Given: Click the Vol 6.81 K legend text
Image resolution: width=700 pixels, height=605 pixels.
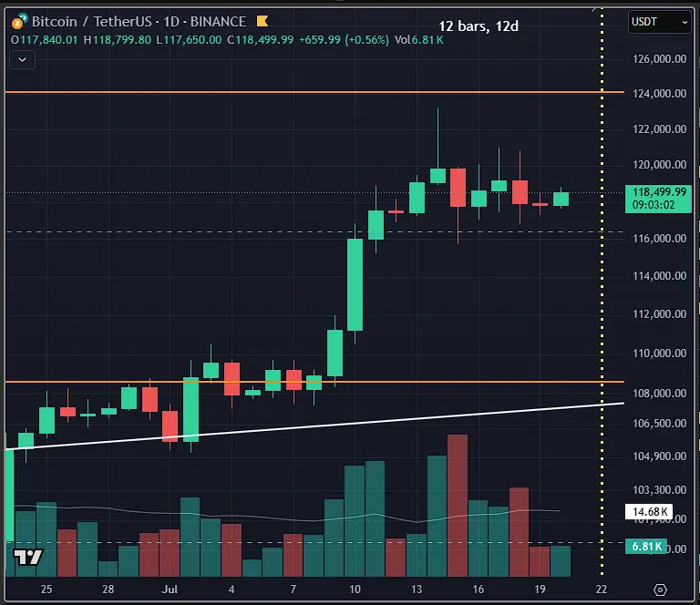Looking at the screenshot, I should tap(418, 40).
